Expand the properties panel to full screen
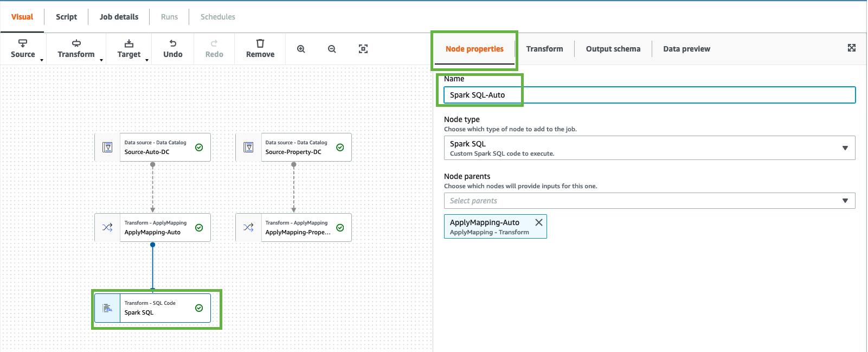The height and width of the screenshot is (352, 868). coord(852,48)
